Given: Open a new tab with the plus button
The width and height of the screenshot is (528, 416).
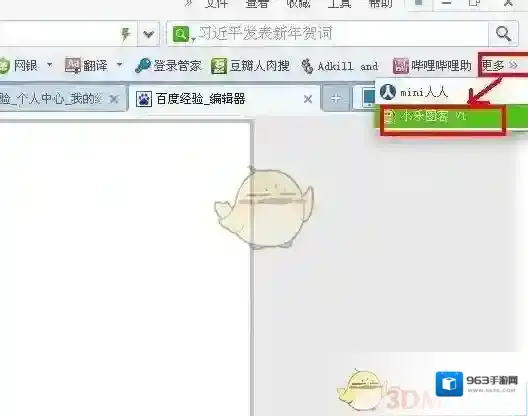Looking at the screenshot, I should click(x=336, y=99).
